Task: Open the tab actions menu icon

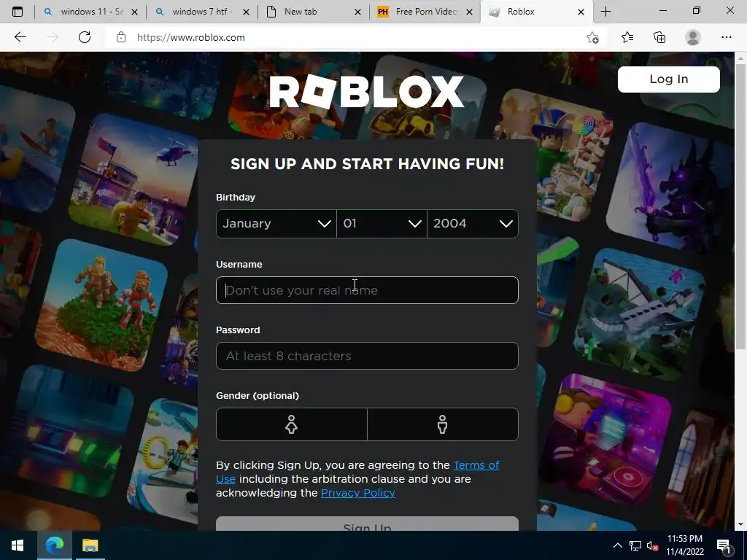Action: pos(18,12)
